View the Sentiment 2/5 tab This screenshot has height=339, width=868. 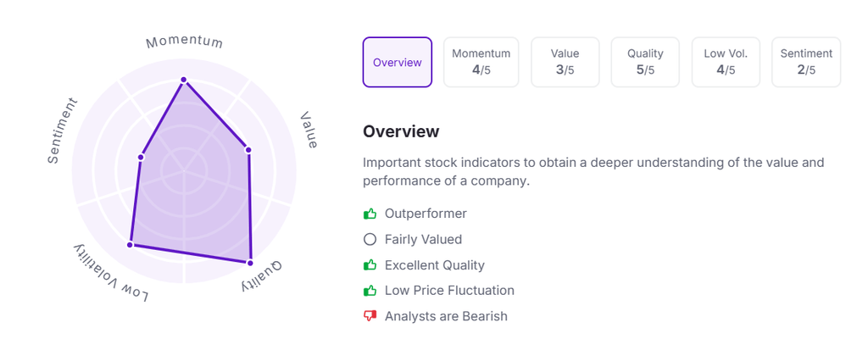[806, 62]
